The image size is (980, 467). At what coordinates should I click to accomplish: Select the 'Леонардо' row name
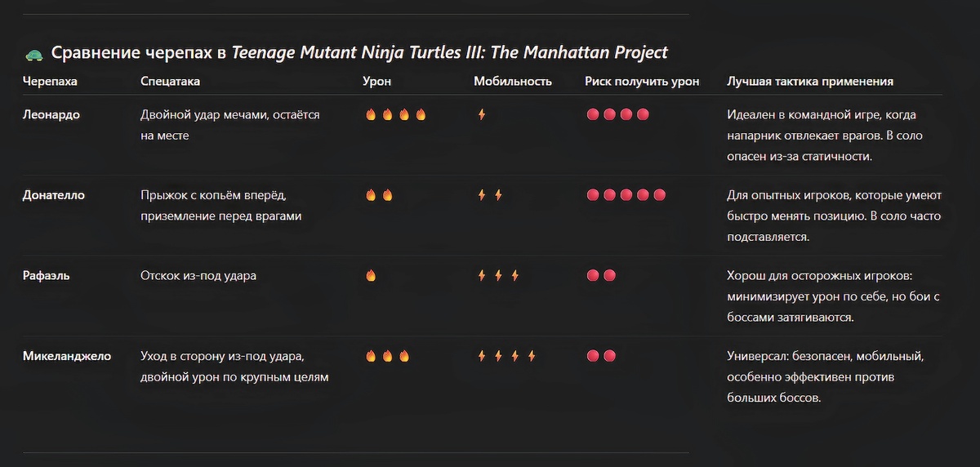[x=51, y=115]
